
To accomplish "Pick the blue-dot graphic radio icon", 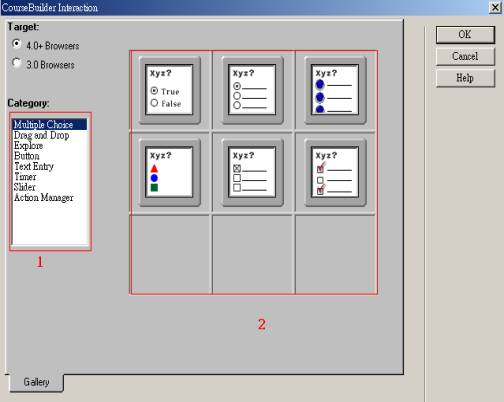I will pos(335,90).
